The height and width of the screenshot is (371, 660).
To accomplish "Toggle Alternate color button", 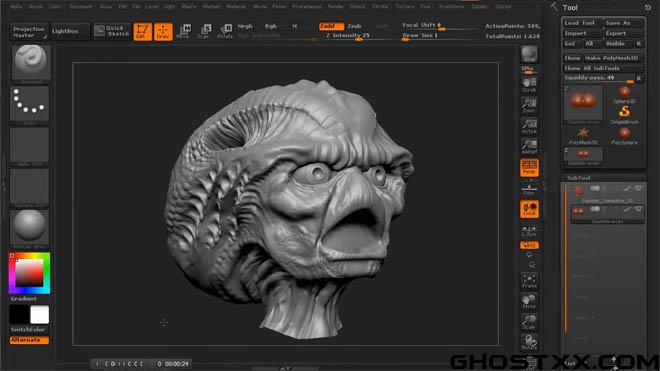I will (x=29, y=340).
